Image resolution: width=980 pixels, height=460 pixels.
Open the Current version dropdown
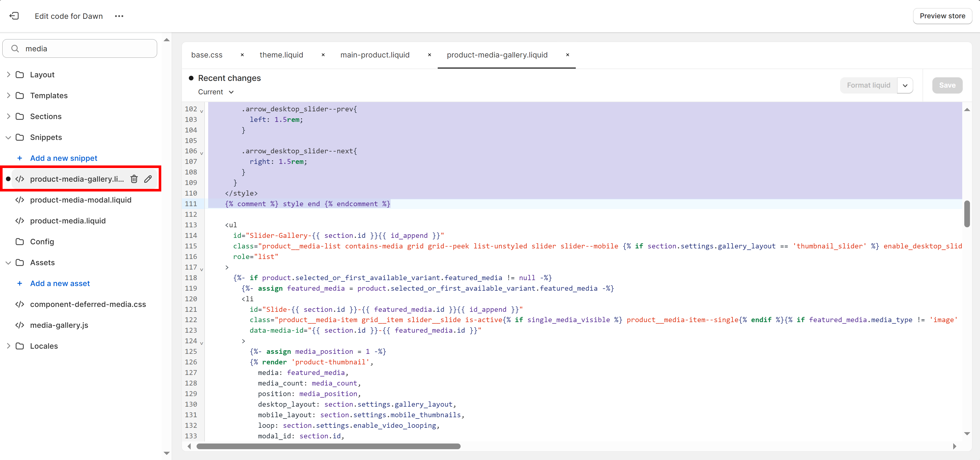[216, 92]
